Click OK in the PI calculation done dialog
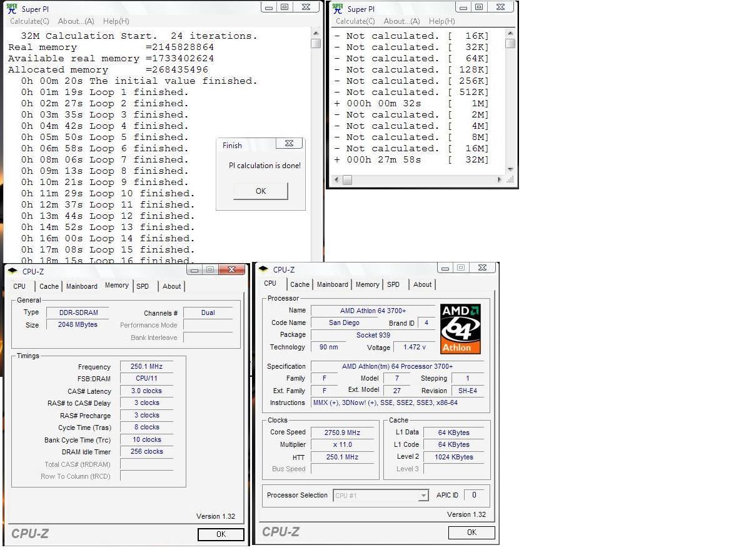Image resolution: width=751 pixels, height=560 pixels. [x=261, y=191]
